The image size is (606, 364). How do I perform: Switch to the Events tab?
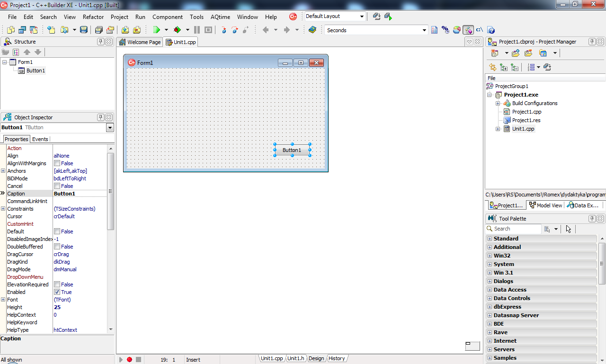click(x=40, y=139)
